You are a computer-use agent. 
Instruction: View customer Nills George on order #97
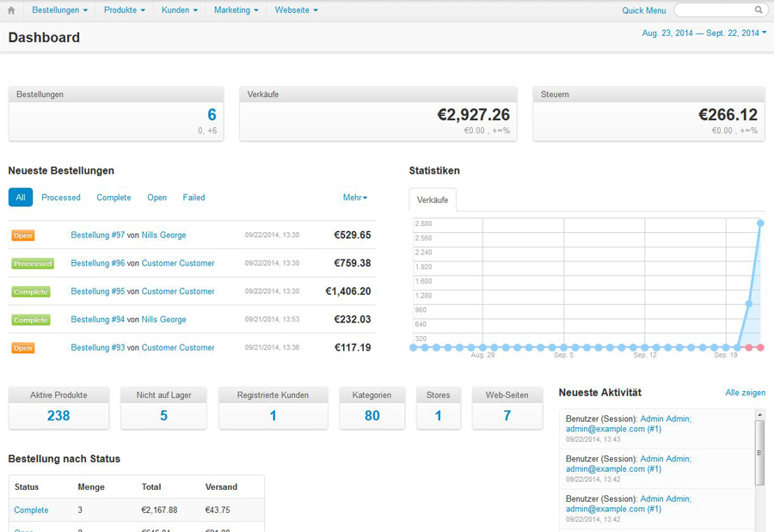click(x=164, y=235)
